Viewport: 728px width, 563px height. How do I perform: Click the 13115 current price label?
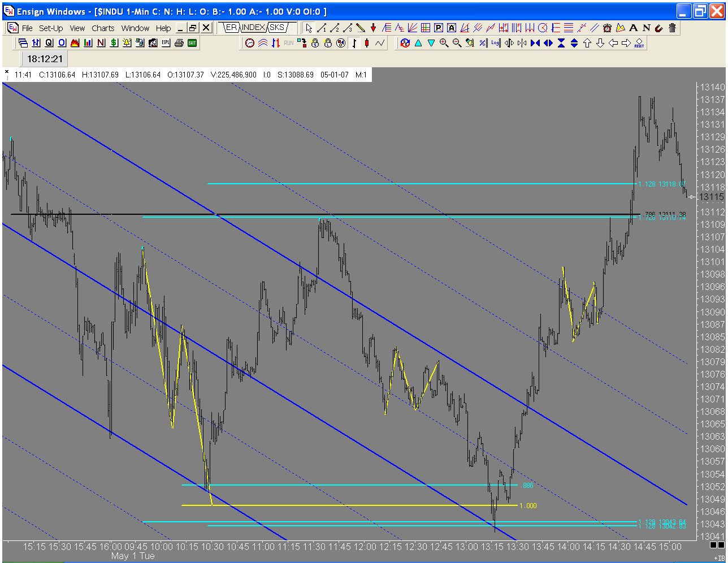tap(712, 197)
